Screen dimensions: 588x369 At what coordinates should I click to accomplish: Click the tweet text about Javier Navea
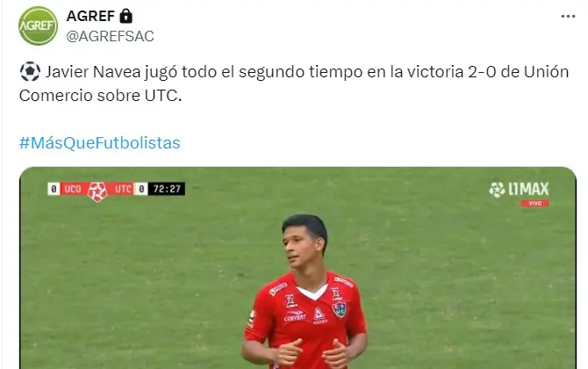tap(294, 83)
